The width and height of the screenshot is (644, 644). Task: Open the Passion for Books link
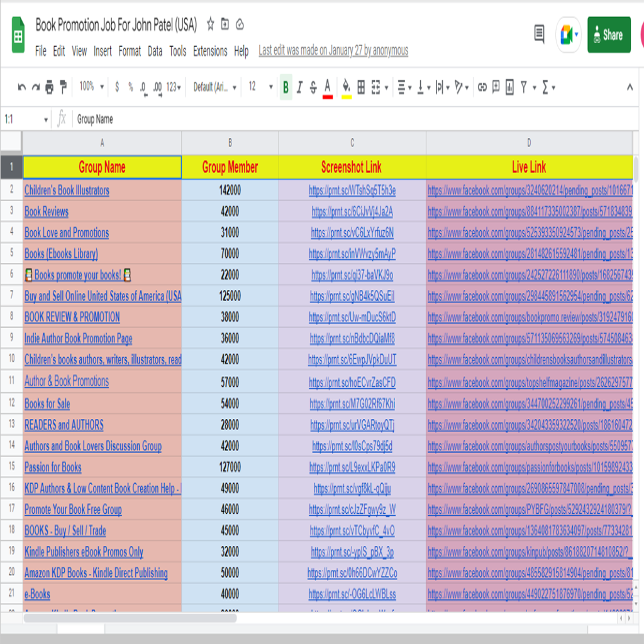pos(53,467)
